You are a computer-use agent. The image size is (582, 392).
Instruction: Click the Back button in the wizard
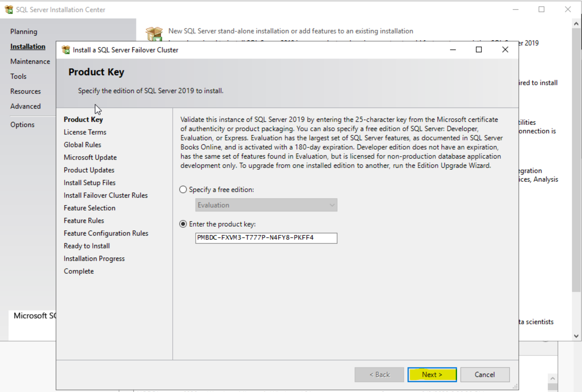point(379,374)
